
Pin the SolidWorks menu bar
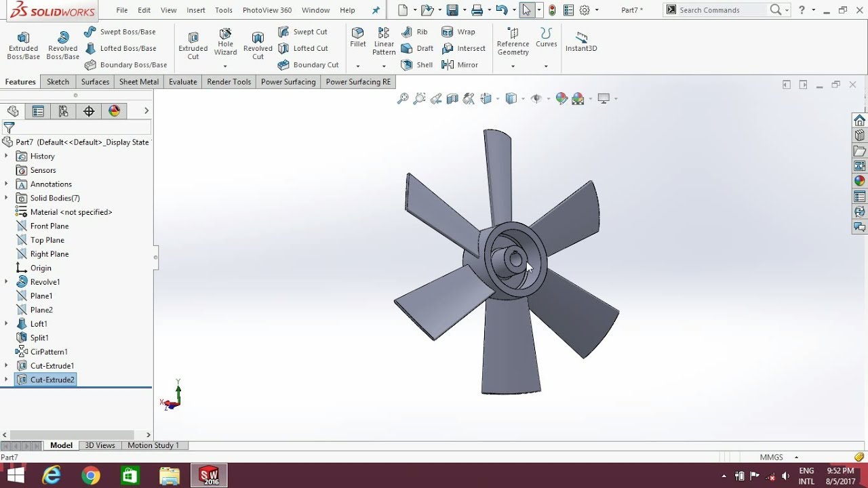point(376,10)
